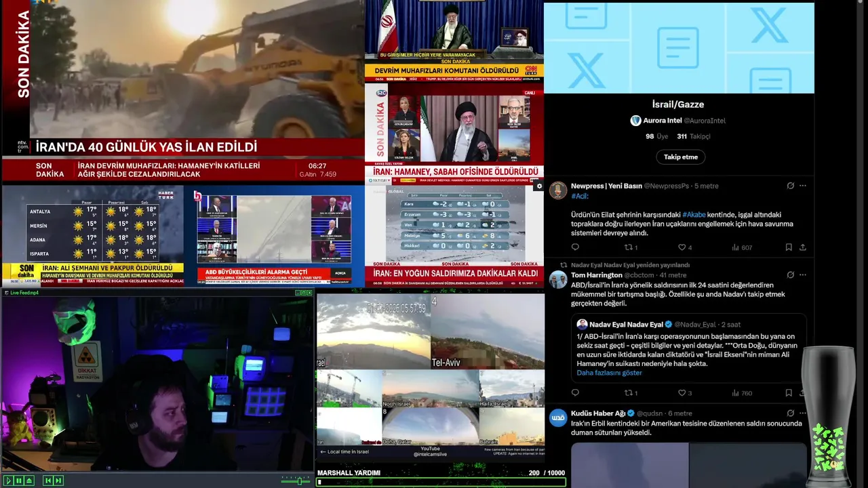Click Daha fazlasını göster link
This screenshot has height=488, width=868.
609,373
